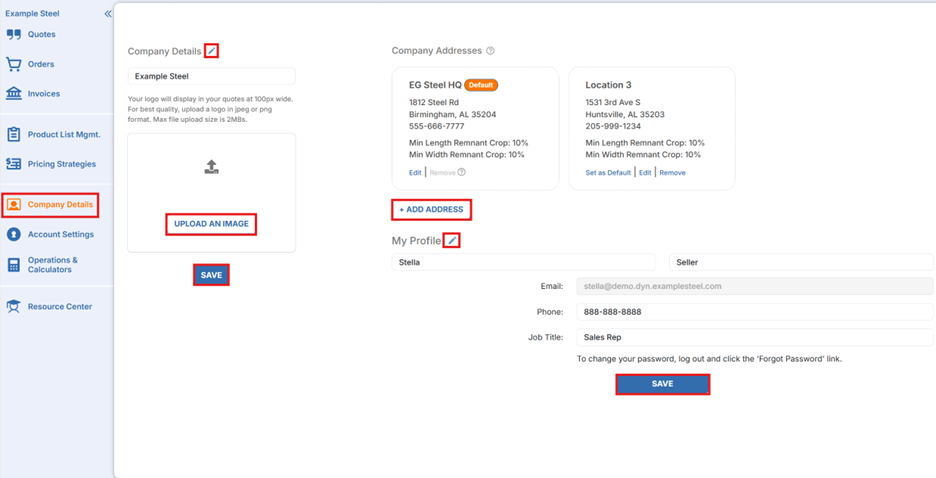Screen dimensions: 936x478
Task: Open the Resource Center
Action: [x=59, y=307]
